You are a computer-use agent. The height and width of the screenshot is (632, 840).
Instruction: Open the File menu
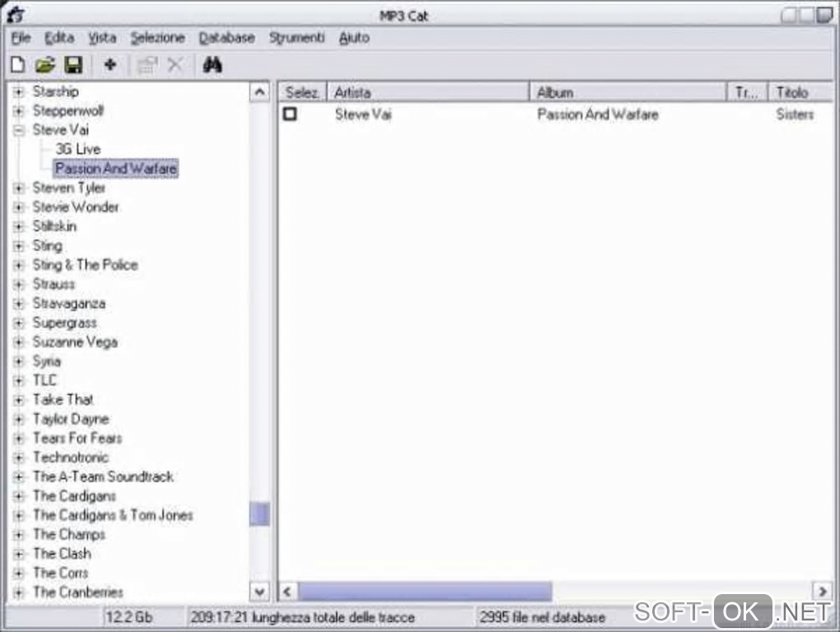[x=21, y=38]
